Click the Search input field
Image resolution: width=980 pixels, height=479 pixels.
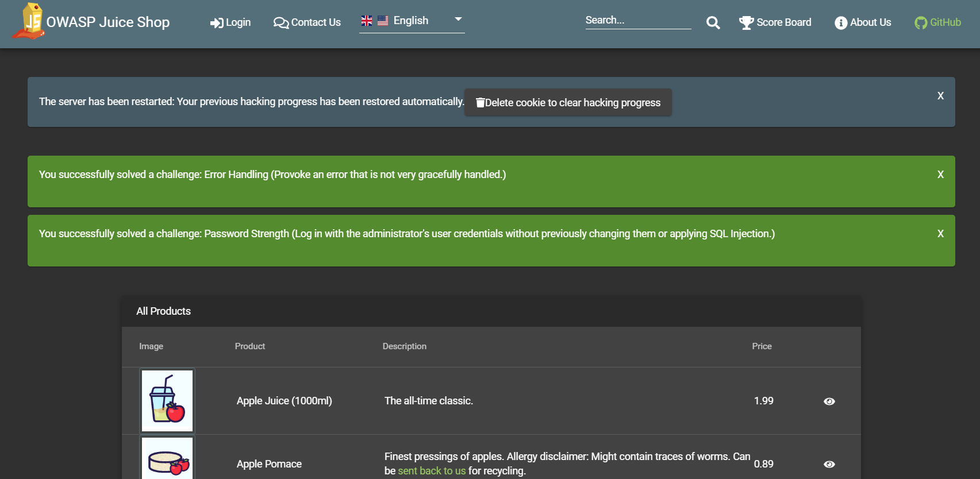(x=638, y=20)
